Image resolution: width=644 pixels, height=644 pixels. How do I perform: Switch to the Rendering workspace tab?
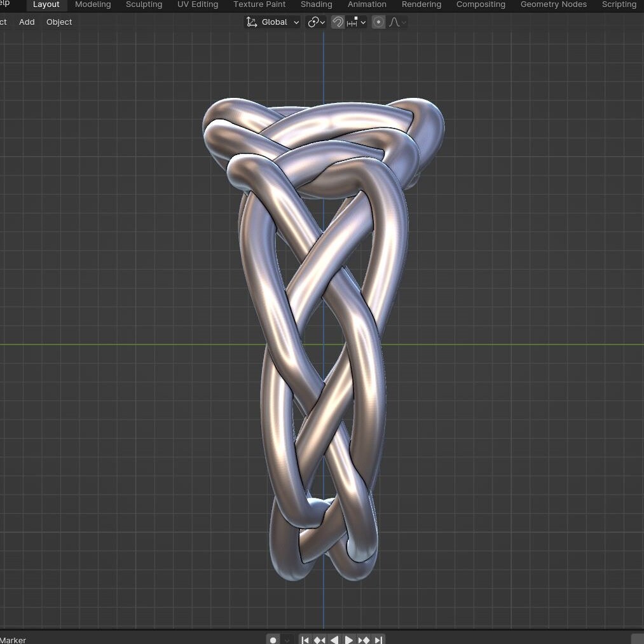click(421, 4)
